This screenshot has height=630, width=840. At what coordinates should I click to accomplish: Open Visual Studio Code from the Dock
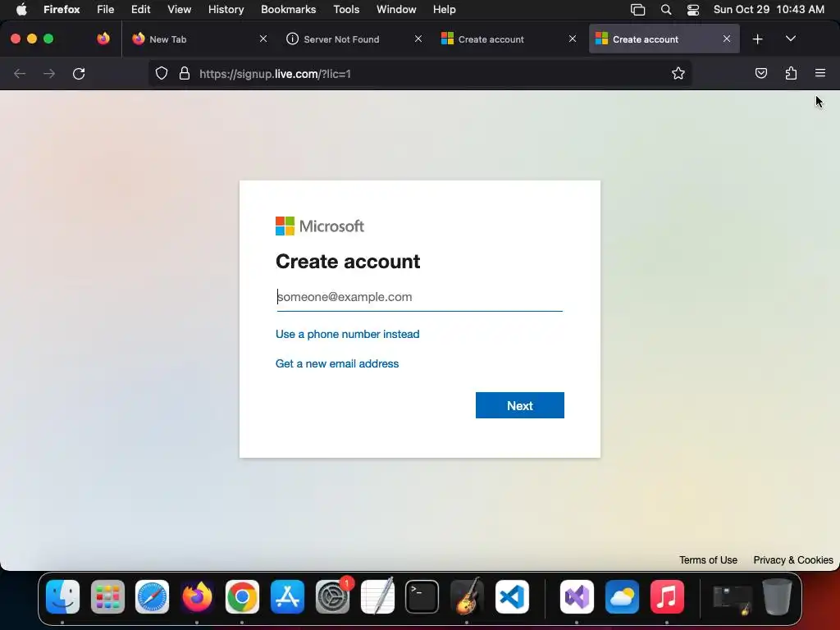click(x=512, y=597)
